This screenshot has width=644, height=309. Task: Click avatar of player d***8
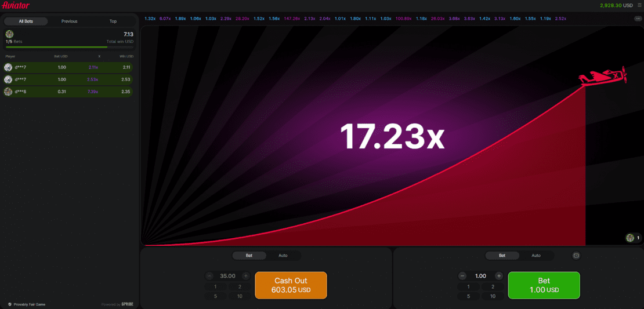(x=8, y=92)
